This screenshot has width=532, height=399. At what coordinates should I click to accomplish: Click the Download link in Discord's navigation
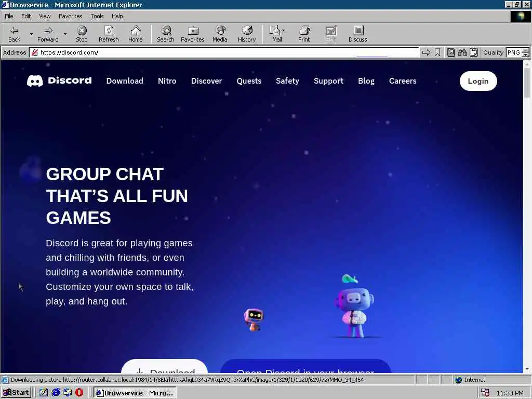[x=125, y=81]
